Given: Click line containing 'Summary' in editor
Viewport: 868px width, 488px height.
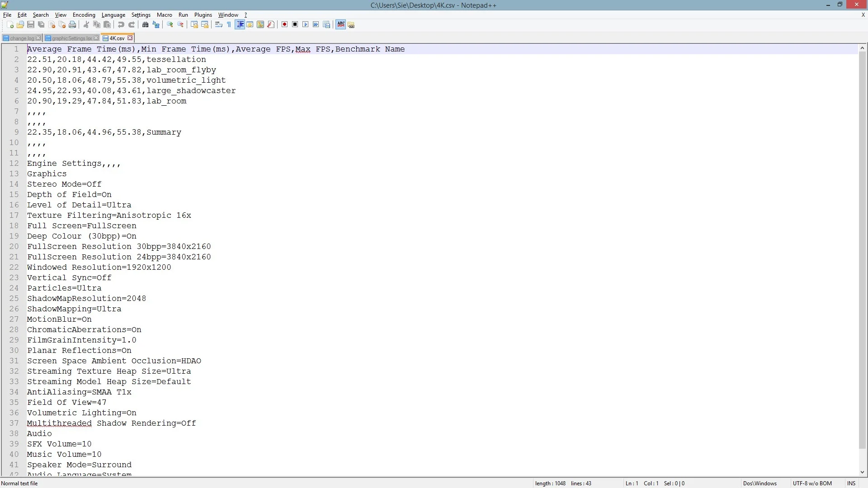Looking at the screenshot, I should pyautogui.click(x=104, y=132).
